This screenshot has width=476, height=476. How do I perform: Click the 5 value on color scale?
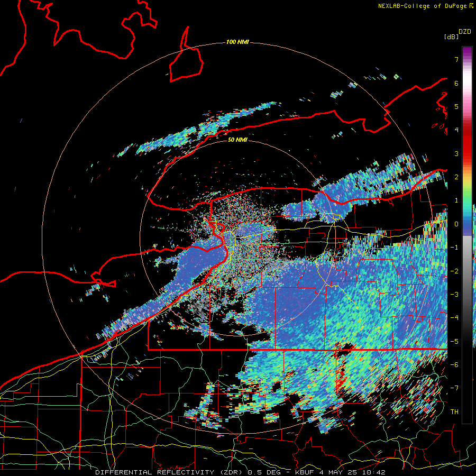[456, 106]
